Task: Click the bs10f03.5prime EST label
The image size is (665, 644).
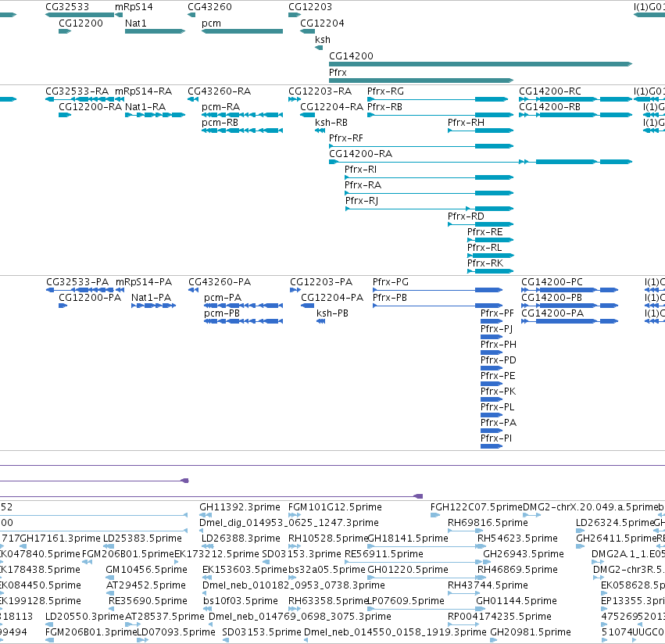Action: pos(241,601)
